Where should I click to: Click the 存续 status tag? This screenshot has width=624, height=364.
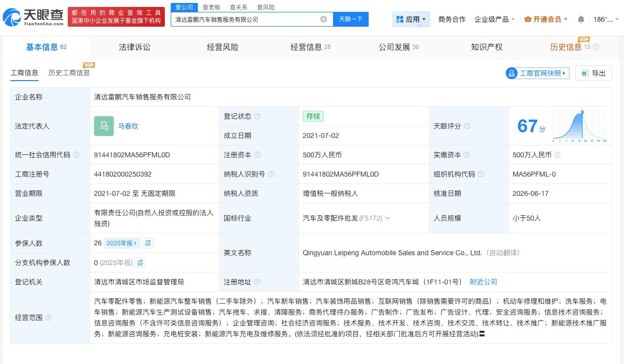click(x=313, y=116)
